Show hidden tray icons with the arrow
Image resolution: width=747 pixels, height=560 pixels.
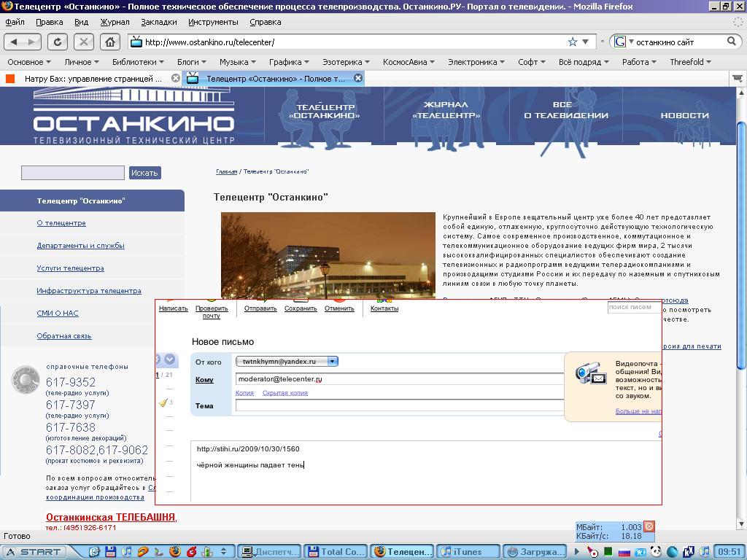(576, 552)
